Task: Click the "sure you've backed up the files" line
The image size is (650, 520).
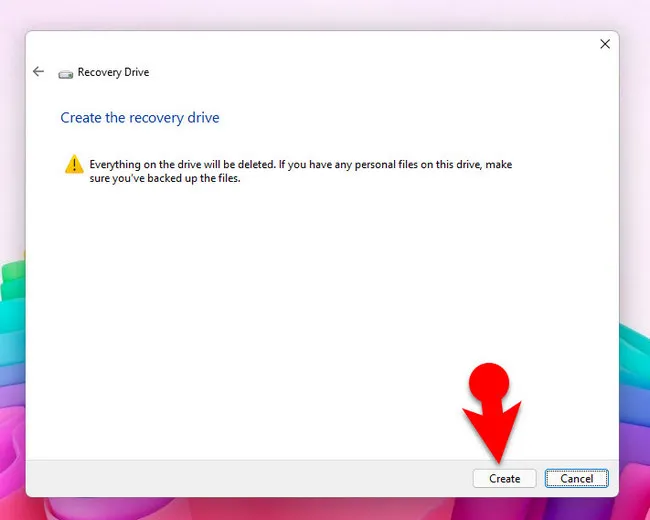Action: pos(165,179)
